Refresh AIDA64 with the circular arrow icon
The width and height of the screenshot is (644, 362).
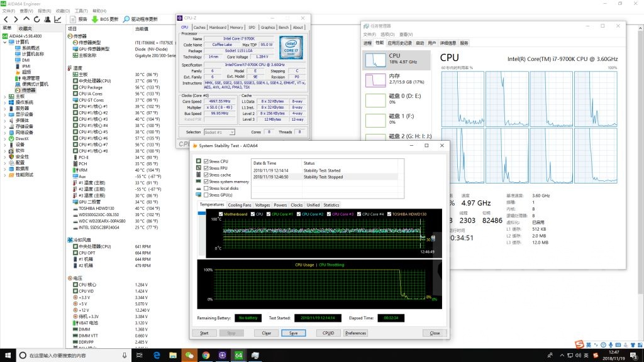[37, 19]
